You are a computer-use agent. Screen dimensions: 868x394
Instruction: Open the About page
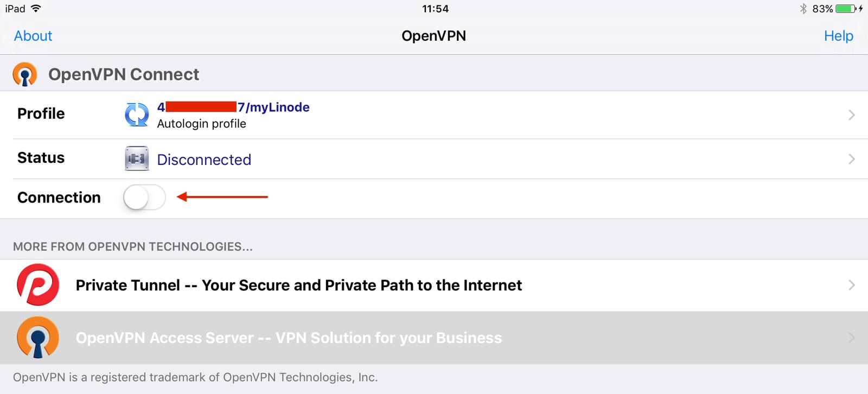(33, 35)
